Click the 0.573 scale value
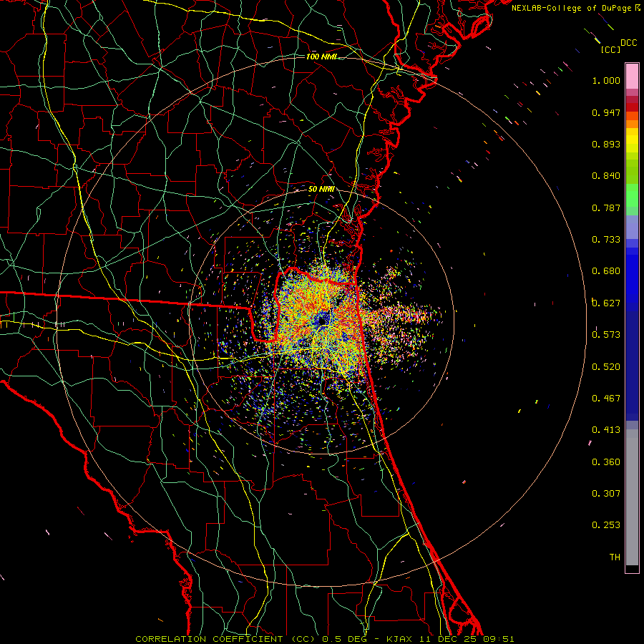The image size is (644, 644). click(606, 335)
